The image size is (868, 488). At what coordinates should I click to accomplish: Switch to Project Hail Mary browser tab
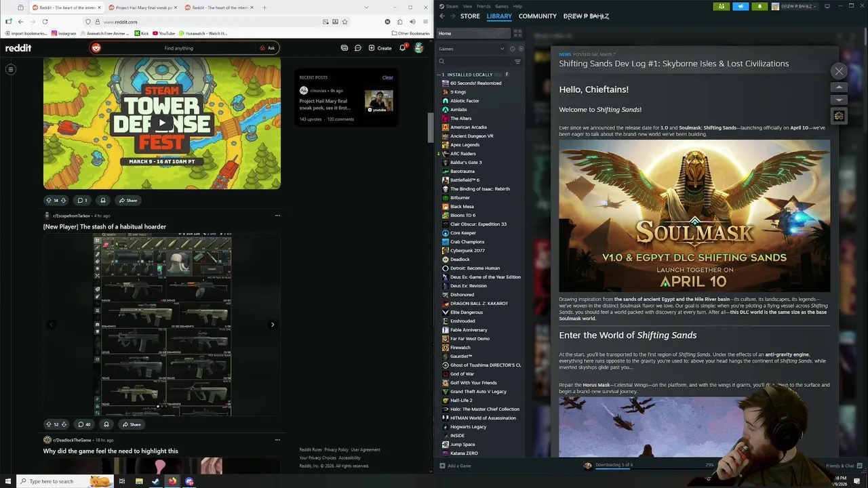(x=143, y=7)
